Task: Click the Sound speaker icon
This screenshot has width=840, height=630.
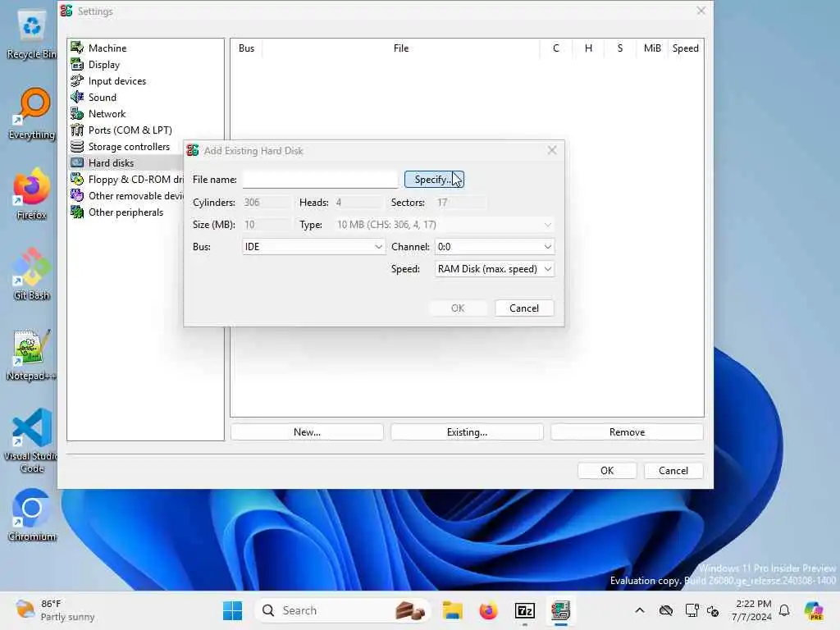Action: [x=77, y=97]
